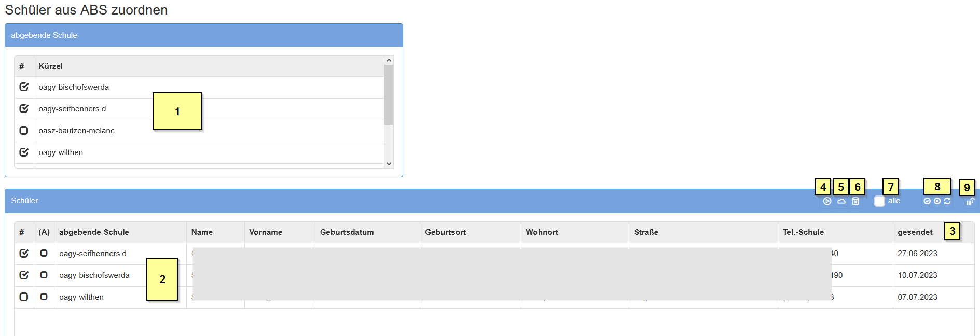Enable the 'alle' checkbox

(x=879, y=201)
